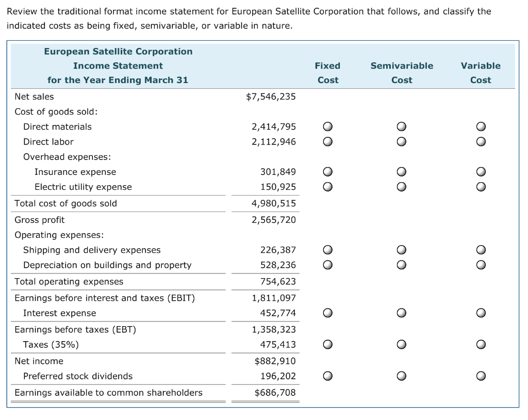528x420 pixels.
Task: Select Variable for Depreciation on buildings
Action: pos(481,265)
